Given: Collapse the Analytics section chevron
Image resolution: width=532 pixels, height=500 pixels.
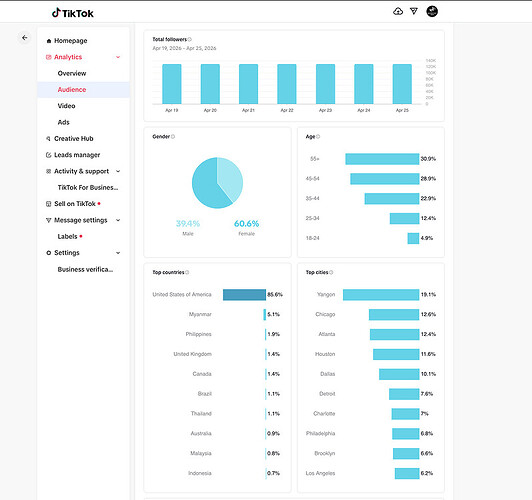Looking at the screenshot, I should [118, 57].
